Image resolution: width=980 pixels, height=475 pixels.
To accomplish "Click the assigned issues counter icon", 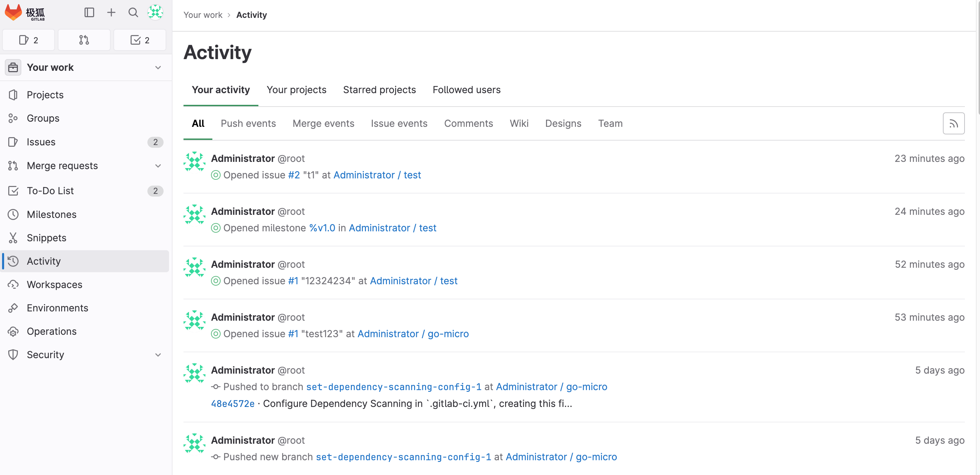I will pyautogui.click(x=29, y=40).
